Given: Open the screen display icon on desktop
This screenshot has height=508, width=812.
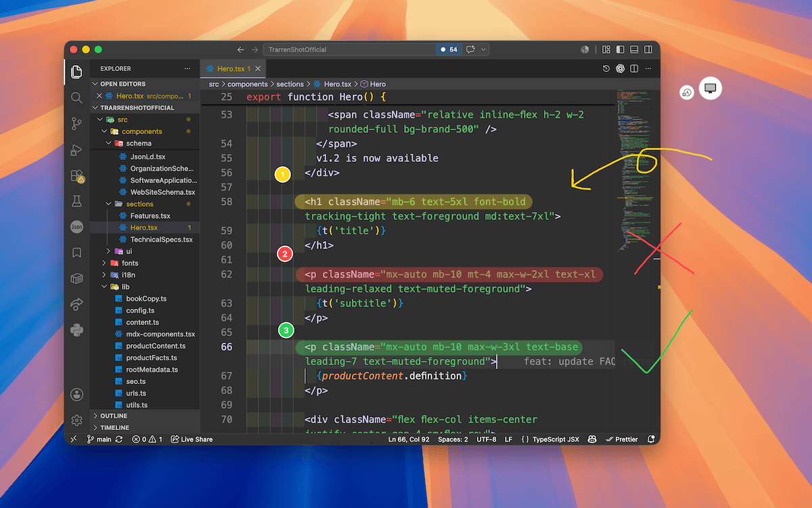Looking at the screenshot, I should [710, 88].
